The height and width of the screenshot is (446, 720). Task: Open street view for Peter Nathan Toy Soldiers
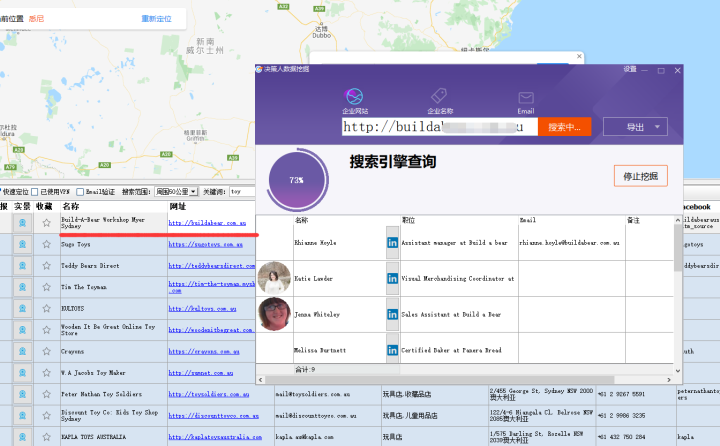pyautogui.click(x=22, y=394)
